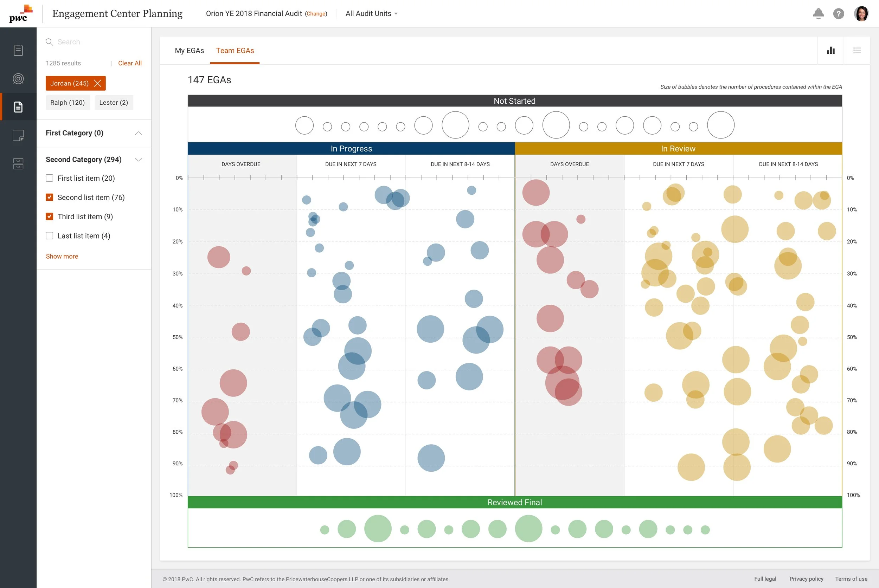
Task: Open the archive drawer icon in sidebar
Action: tap(18, 163)
